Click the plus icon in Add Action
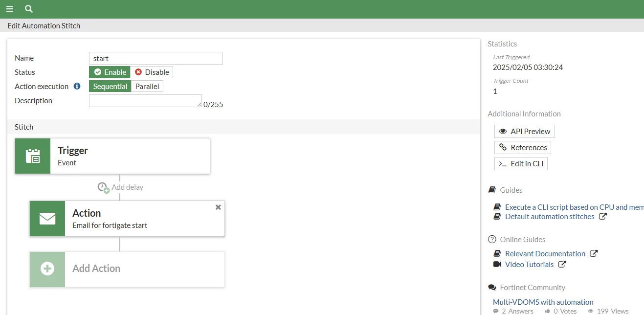Image resolution: width=644 pixels, height=315 pixels. [47, 269]
